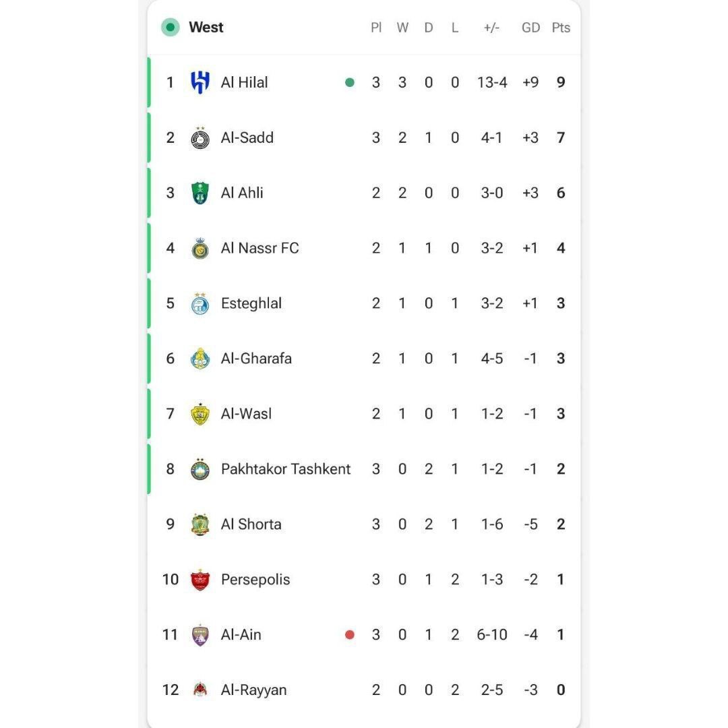Select the Pts column header
The image size is (728, 728).
[x=561, y=28]
